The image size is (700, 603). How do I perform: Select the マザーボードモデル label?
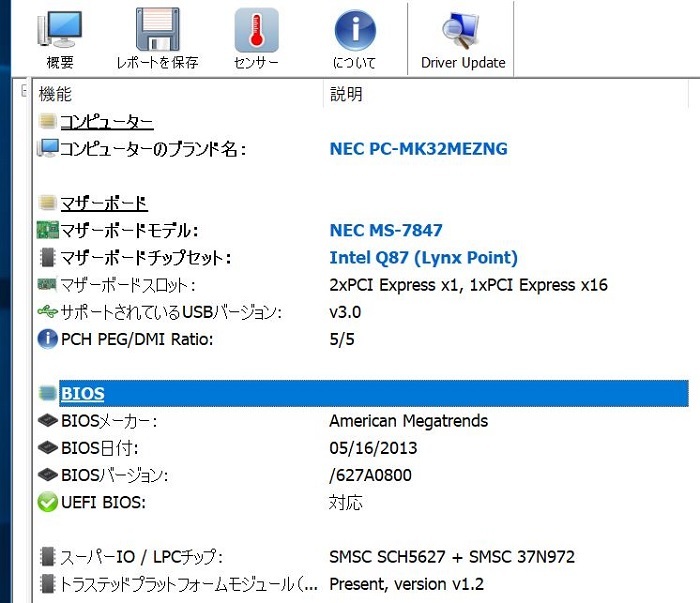coord(129,230)
